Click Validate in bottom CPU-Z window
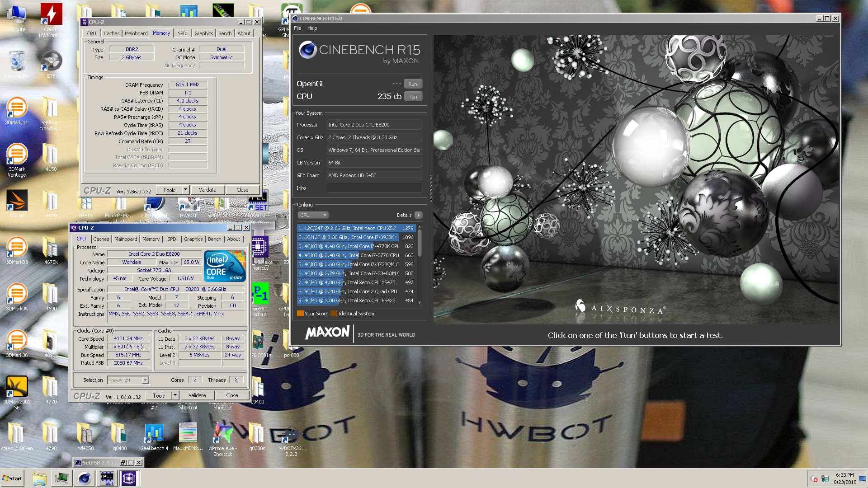 [197, 396]
